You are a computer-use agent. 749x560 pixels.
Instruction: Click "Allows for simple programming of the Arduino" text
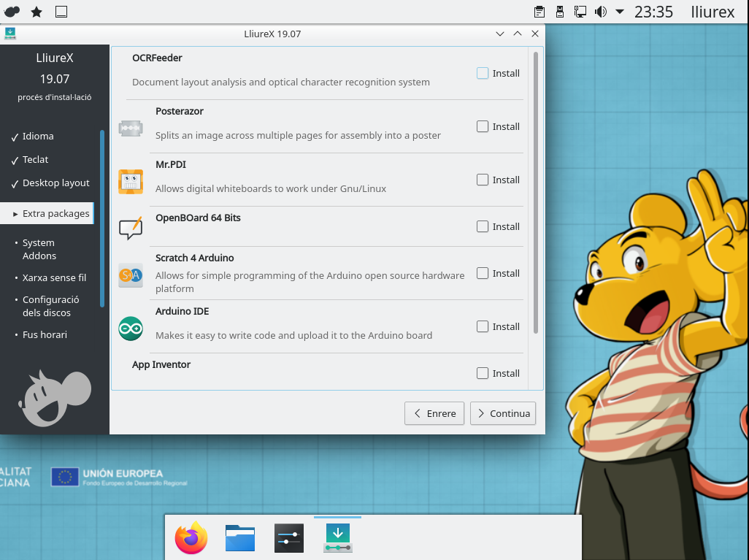(x=310, y=282)
